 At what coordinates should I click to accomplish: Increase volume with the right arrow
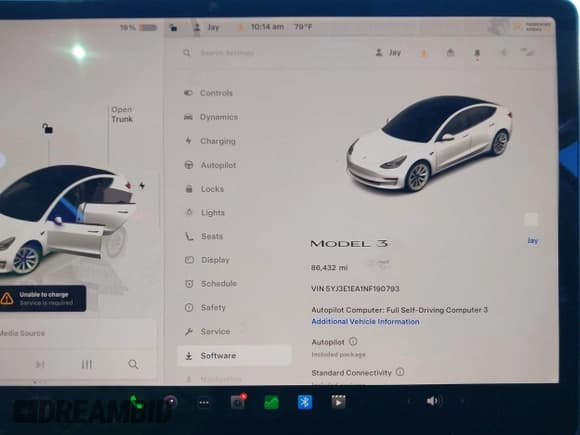point(462,401)
